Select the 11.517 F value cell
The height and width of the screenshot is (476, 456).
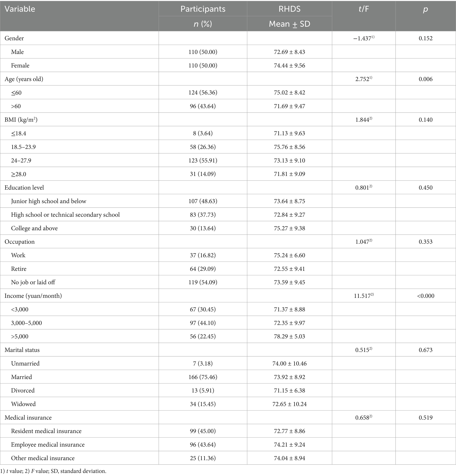pos(363,296)
